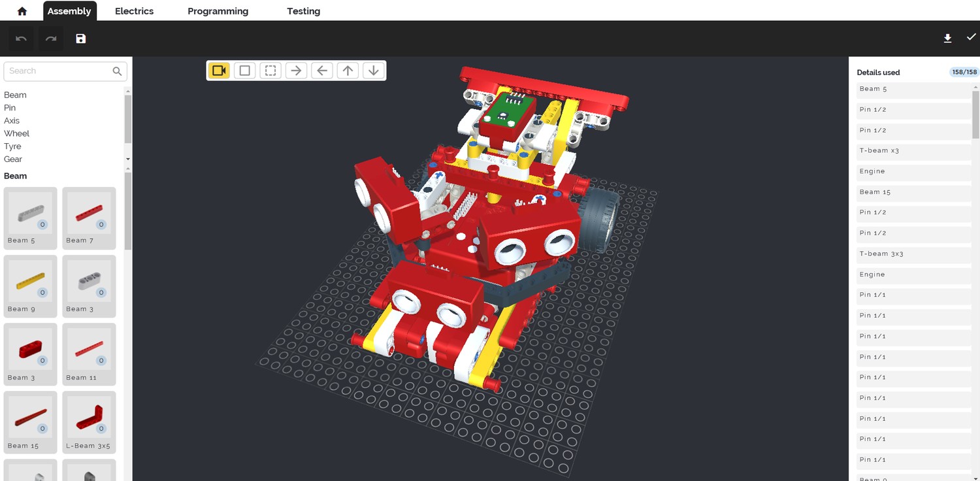Open the Electrics tab
This screenshot has height=481, width=980.
pyautogui.click(x=134, y=11)
